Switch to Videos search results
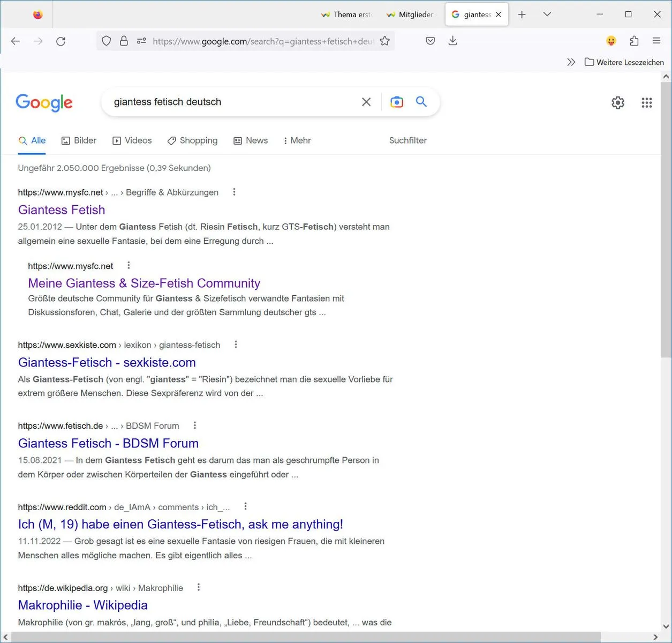Viewport: 672px width, 643px height. pos(132,140)
